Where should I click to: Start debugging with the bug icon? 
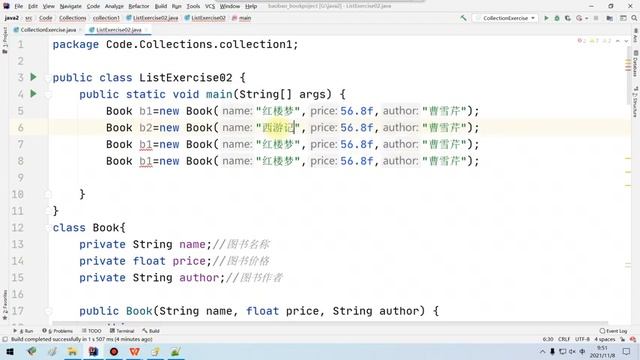click(x=557, y=18)
